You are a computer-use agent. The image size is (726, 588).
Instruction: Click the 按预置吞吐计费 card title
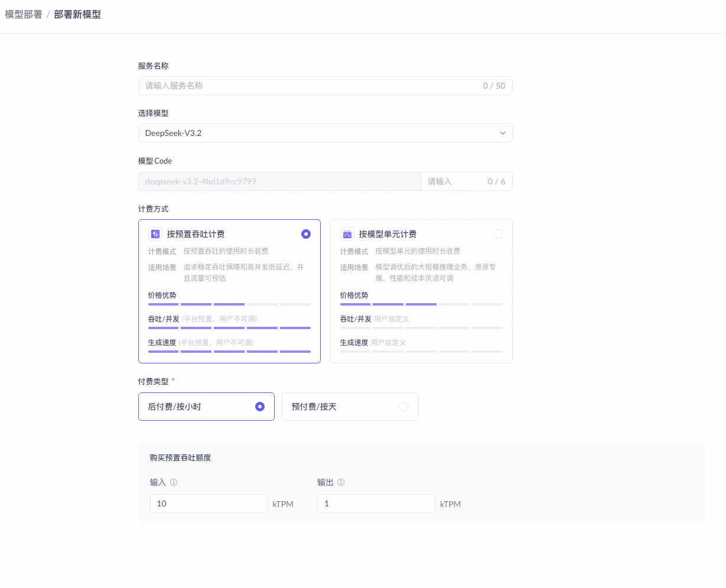click(x=196, y=234)
